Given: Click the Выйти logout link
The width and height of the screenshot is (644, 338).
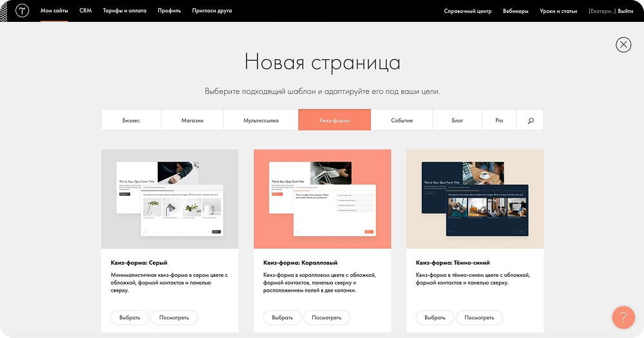Looking at the screenshot, I should (x=625, y=11).
